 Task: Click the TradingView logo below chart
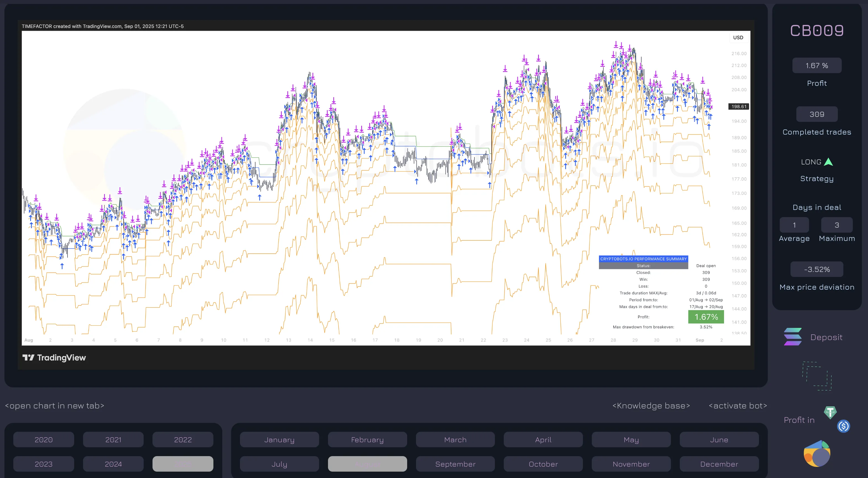point(54,358)
